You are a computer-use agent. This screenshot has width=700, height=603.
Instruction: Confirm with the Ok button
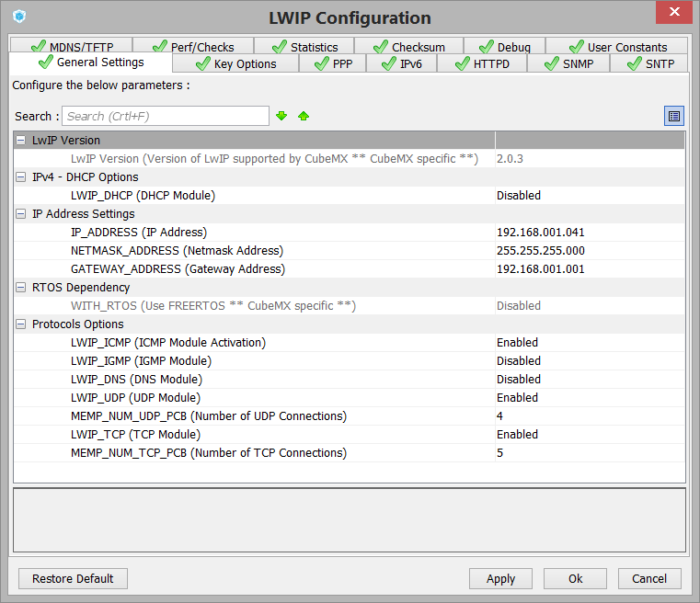pyautogui.click(x=575, y=578)
